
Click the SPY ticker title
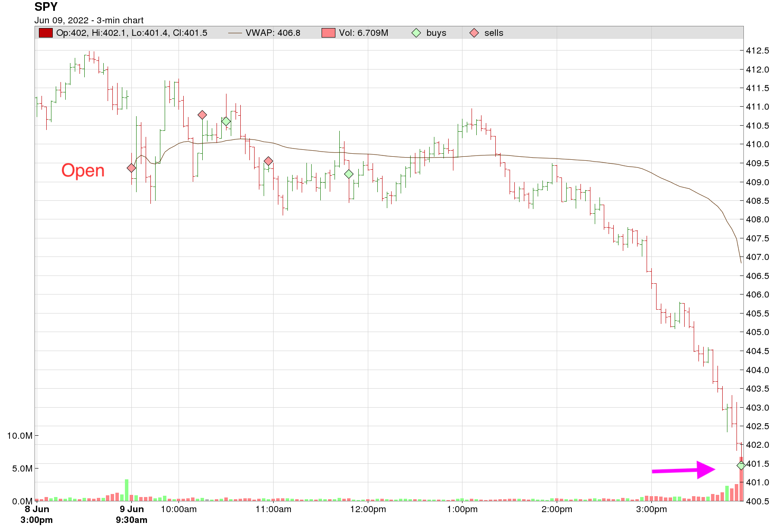click(46, 7)
